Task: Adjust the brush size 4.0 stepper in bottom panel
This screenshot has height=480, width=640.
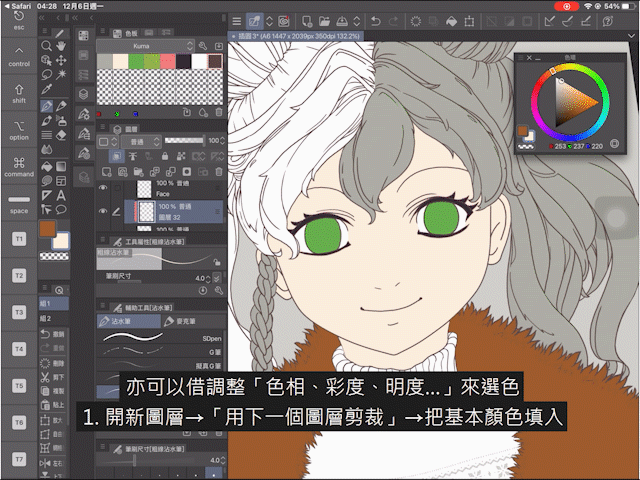Action: click(x=223, y=460)
